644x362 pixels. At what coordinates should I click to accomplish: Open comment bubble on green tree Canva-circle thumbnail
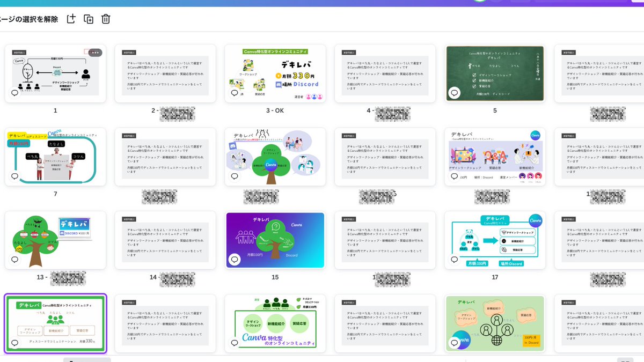tap(235, 176)
